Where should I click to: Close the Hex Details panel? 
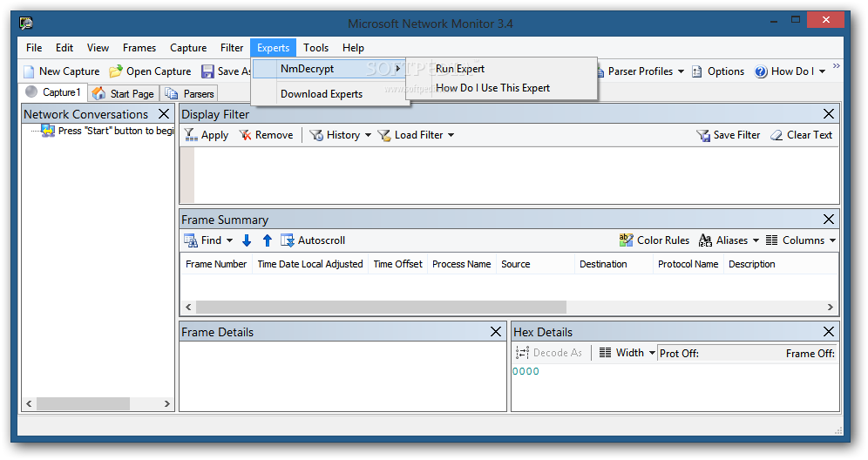pyautogui.click(x=829, y=332)
